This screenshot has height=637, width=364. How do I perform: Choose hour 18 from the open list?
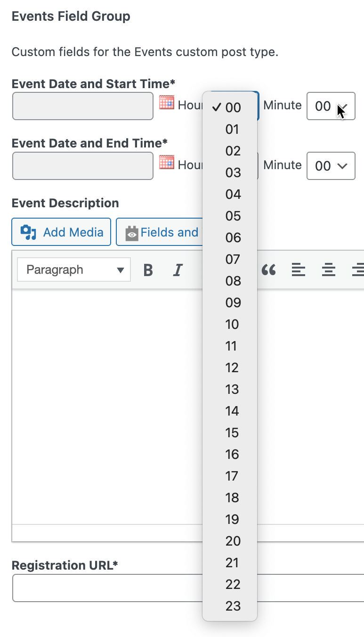pos(232,498)
